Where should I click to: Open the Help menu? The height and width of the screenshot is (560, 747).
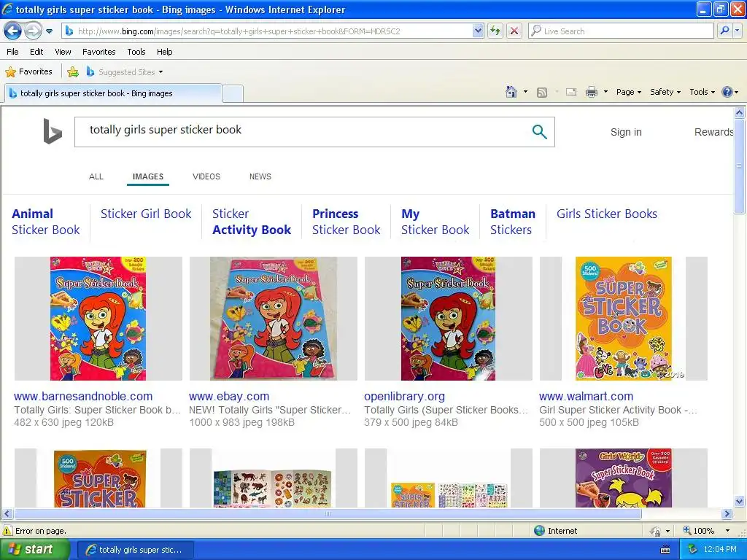164,52
